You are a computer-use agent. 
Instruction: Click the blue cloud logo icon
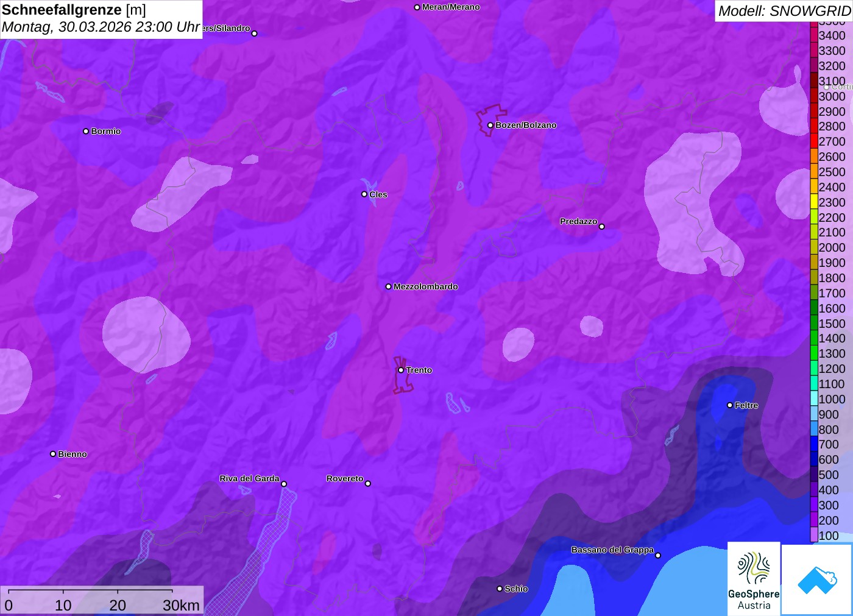[x=817, y=579]
